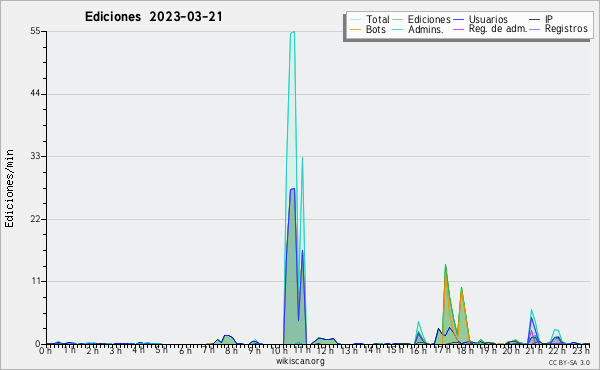
Task: Click the wikiscan.org source label
Action: (x=300, y=361)
